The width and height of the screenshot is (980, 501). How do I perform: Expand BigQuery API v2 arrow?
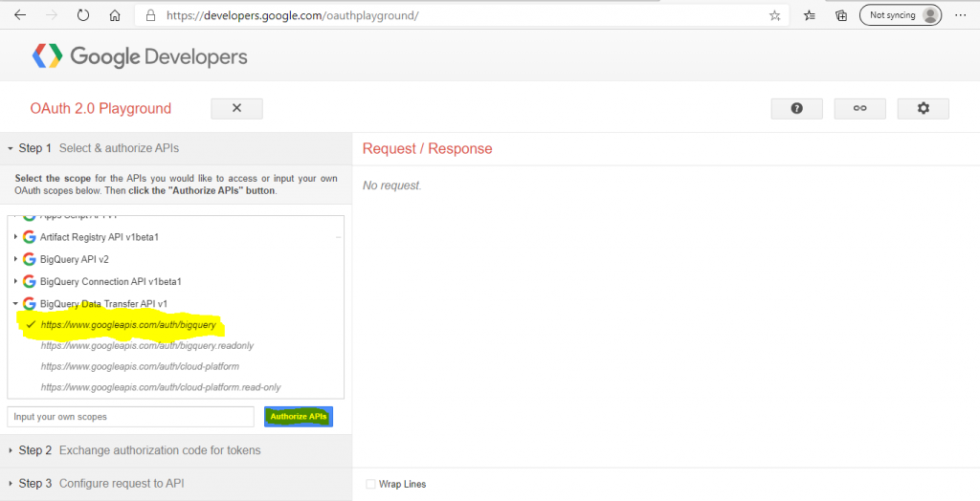pyautogui.click(x=15, y=259)
